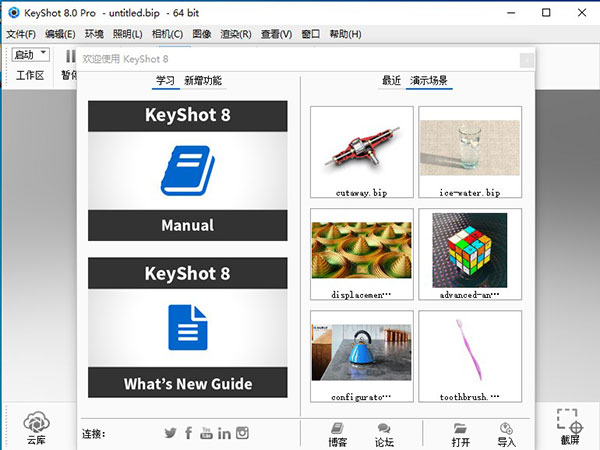Open the What's New Guide document icon
Image resolution: width=600 pixels, height=450 pixels.
[188, 328]
